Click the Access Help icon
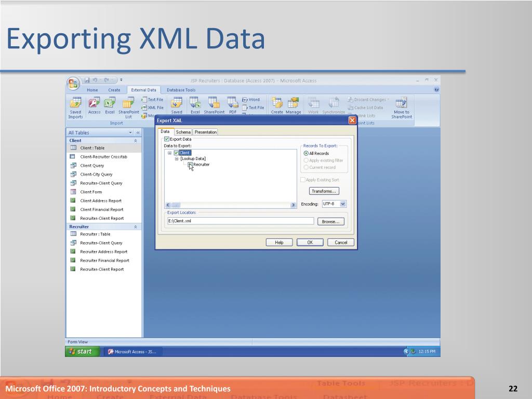 436,89
